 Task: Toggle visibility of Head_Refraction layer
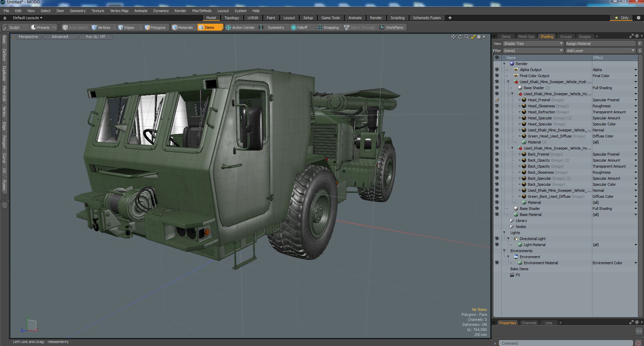[x=497, y=112]
